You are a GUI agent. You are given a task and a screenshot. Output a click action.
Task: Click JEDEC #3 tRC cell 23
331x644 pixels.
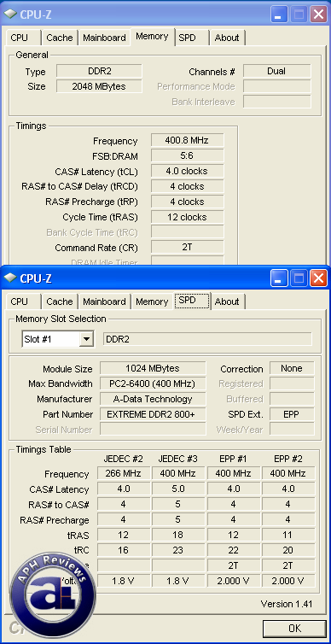(x=178, y=550)
